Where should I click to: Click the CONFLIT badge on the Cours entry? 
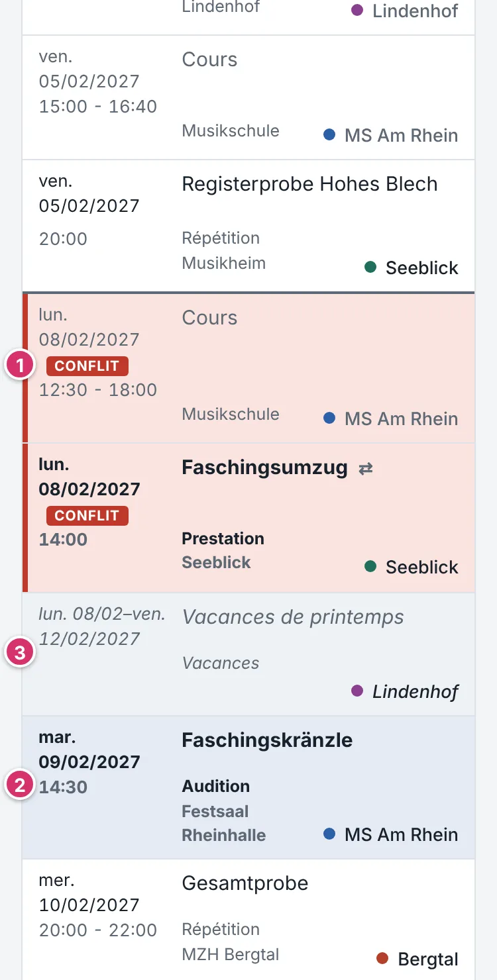pyautogui.click(x=87, y=366)
